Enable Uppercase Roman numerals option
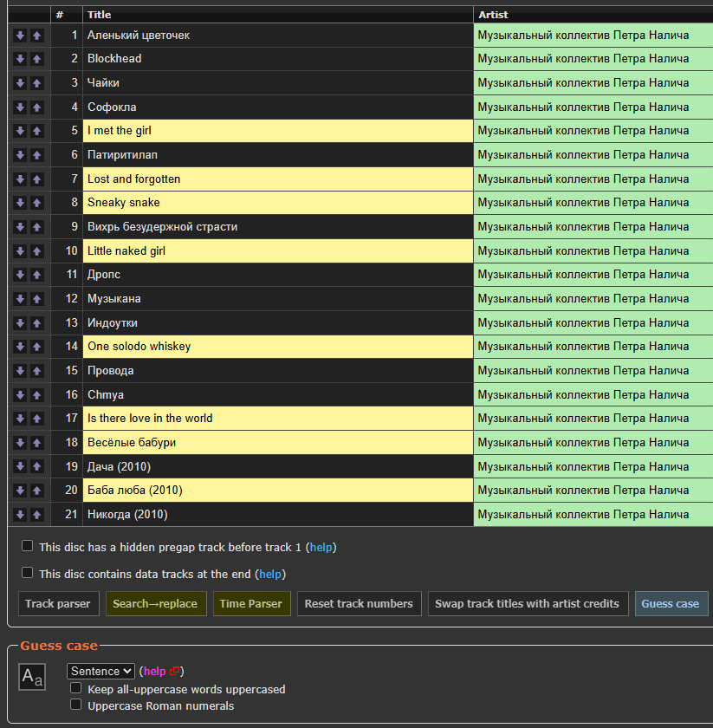 pyautogui.click(x=76, y=705)
